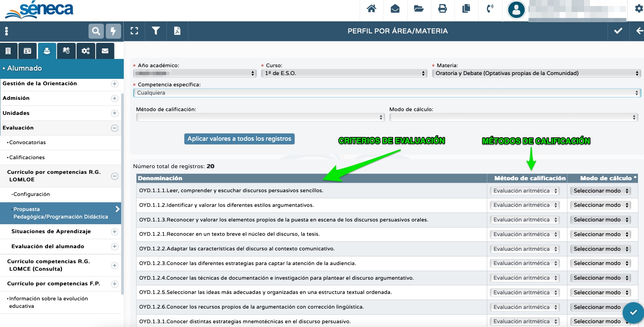The image size is (644, 327).
Task: Open Evaluación aritmética dropdown for OYD.1.3.1
Action: (x=525, y=321)
